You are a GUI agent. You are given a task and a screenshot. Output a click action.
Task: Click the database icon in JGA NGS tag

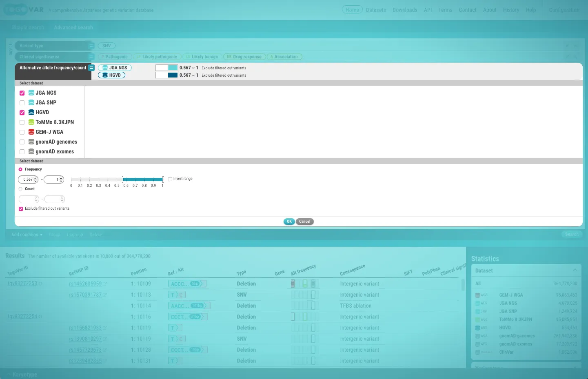[105, 68]
